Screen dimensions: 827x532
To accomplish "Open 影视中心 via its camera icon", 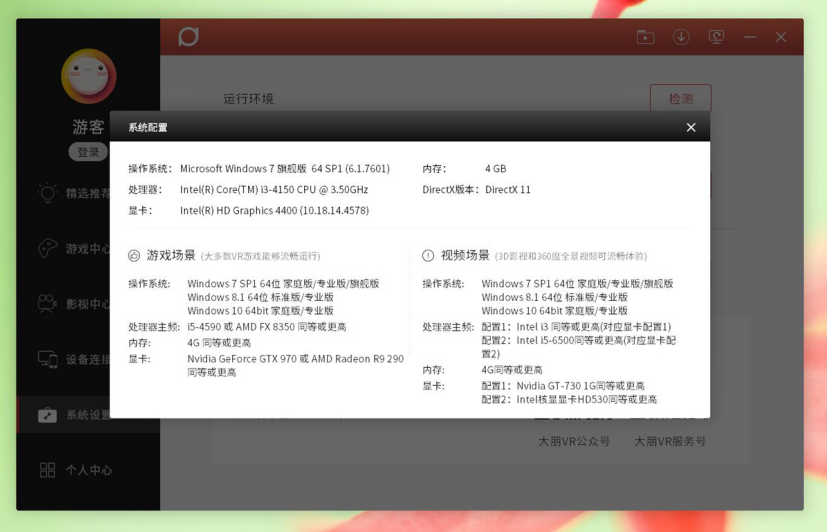I will point(47,303).
